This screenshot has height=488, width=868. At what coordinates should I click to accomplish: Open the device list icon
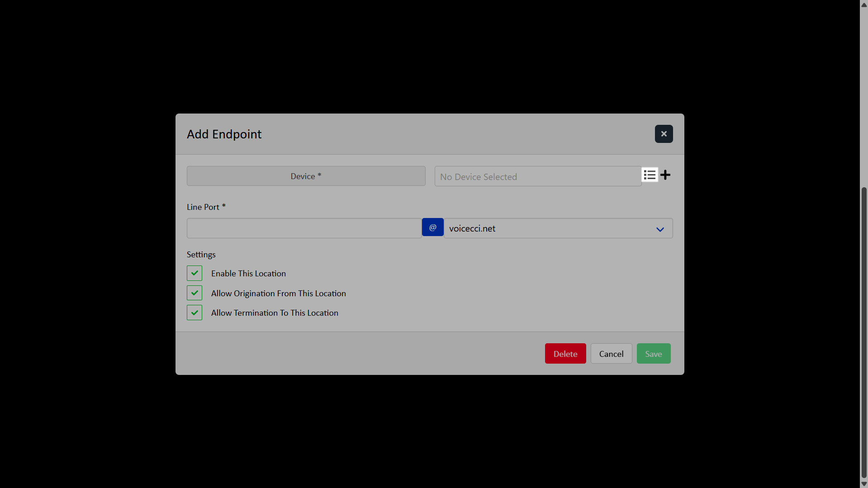650,175
